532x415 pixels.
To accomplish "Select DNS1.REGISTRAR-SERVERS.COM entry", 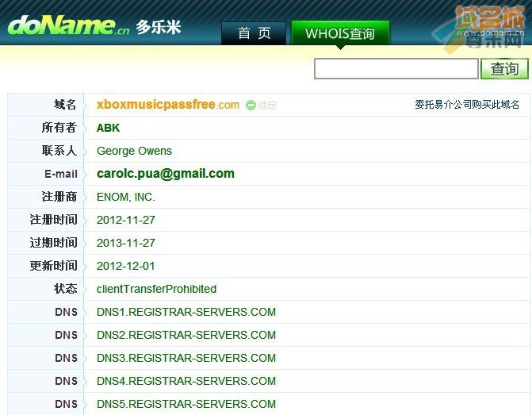I will pyautogui.click(x=186, y=312).
